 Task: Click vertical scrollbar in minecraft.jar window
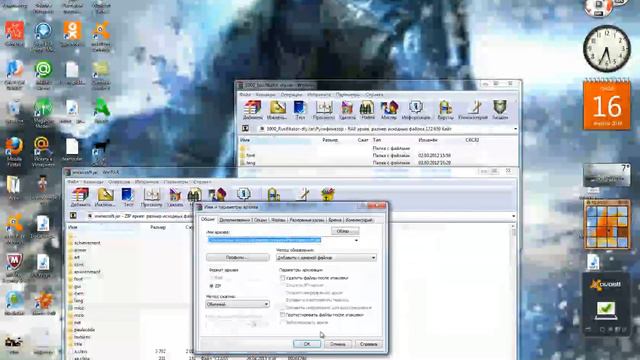(x=513, y=291)
